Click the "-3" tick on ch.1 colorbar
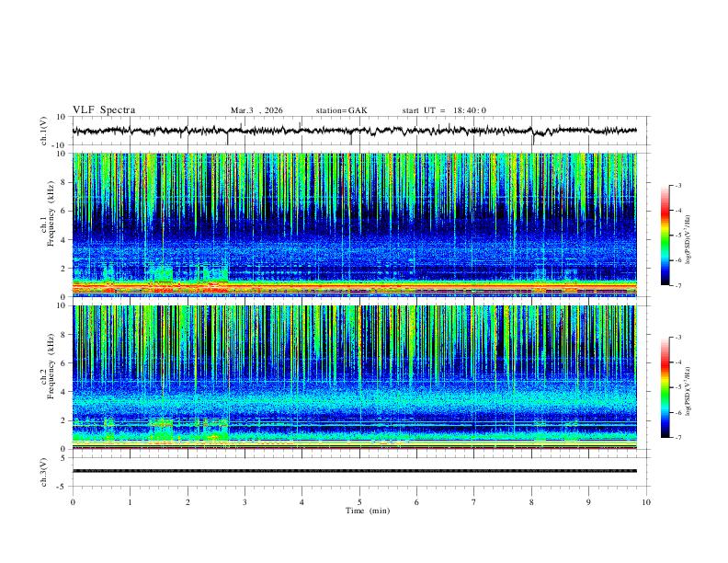728x563 pixels. tap(677, 185)
